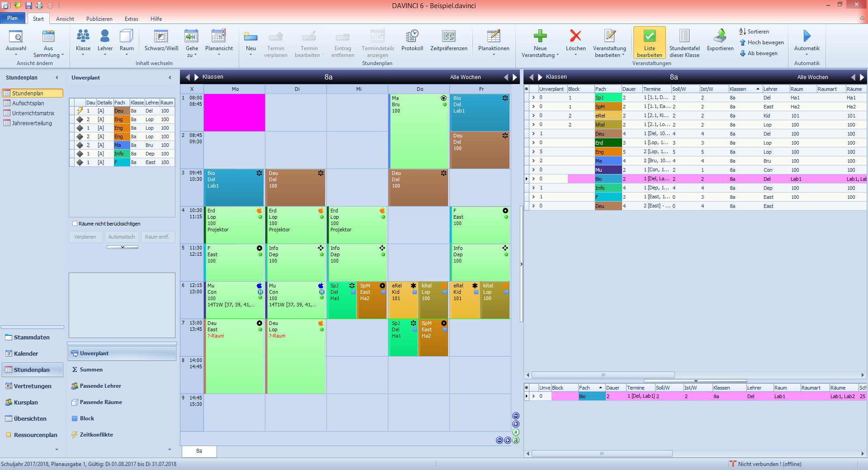
Task: Collapse the Unverplant panel
Action: pyautogui.click(x=170, y=78)
